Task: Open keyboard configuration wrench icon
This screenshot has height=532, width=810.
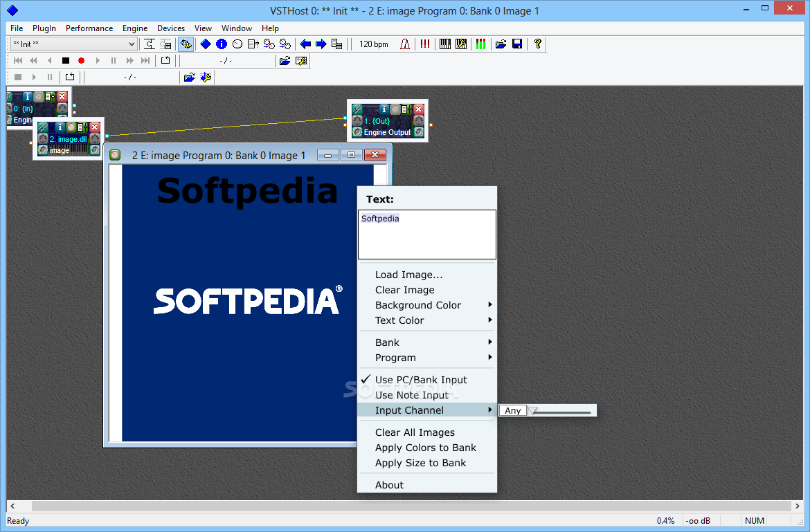Action: pyautogui.click(x=461, y=44)
